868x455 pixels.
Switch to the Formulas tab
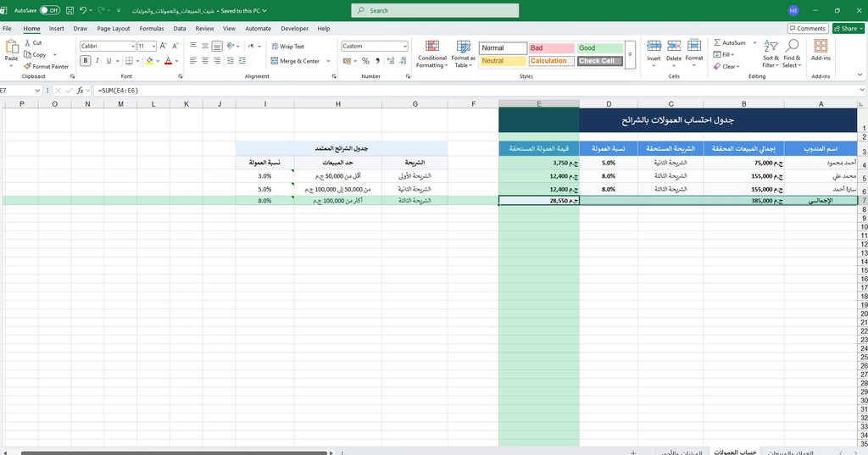coord(152,28)
